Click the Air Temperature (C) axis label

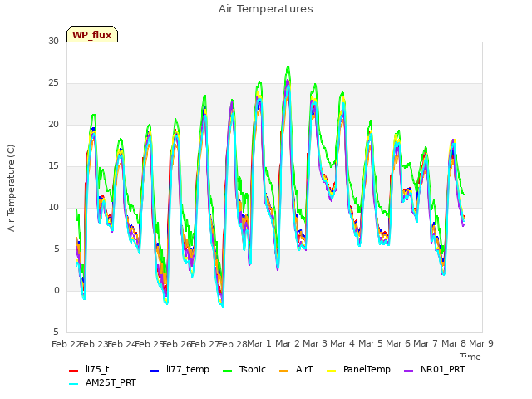pyautogui.click(x=11, y=189)
